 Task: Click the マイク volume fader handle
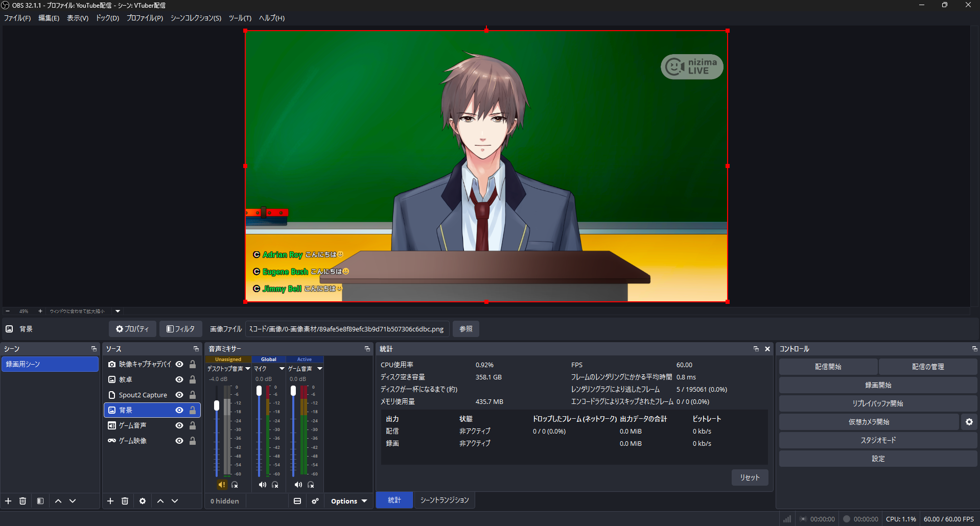[x=259, y=391]
